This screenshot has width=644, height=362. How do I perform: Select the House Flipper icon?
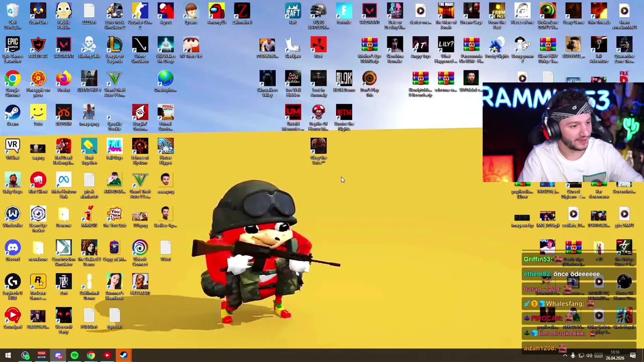(166, 151)
